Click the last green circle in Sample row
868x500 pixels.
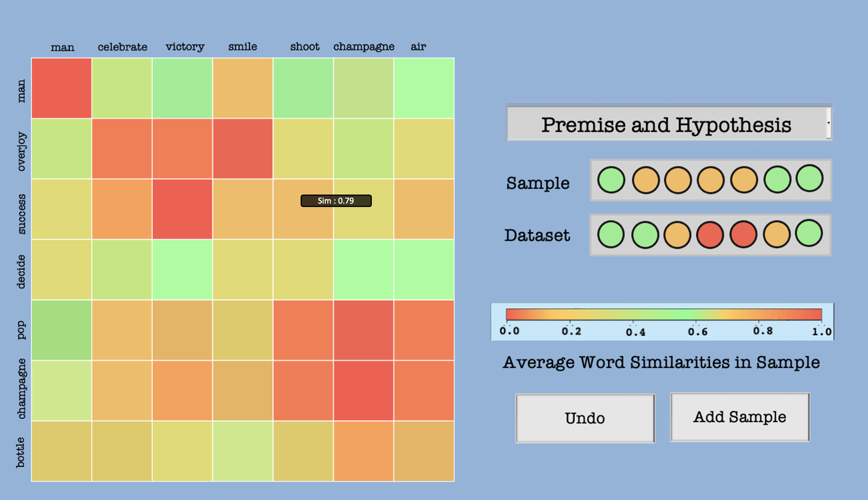point(810,178)
